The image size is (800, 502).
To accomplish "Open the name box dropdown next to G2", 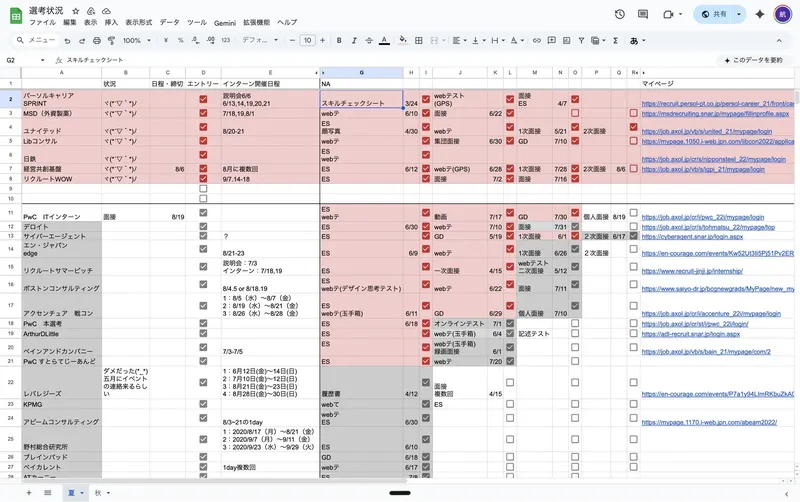I will pos(42,60).
